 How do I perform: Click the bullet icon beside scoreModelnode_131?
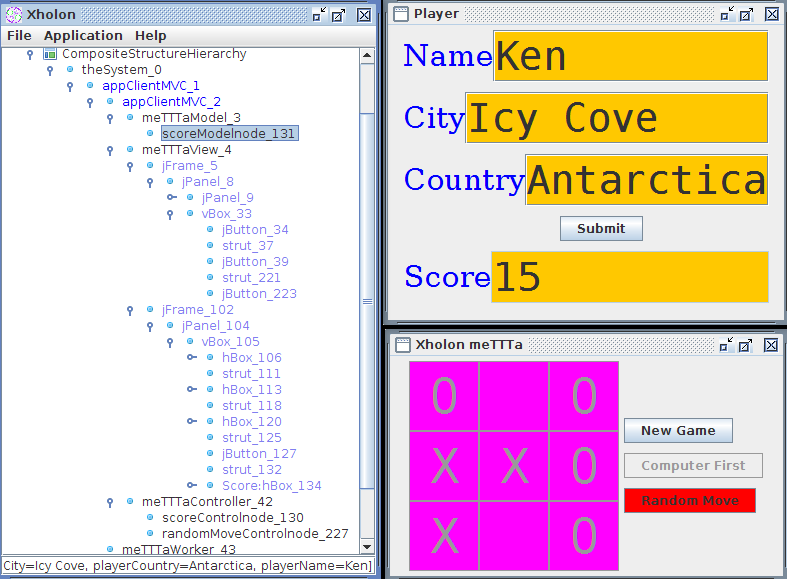point(150,134)
